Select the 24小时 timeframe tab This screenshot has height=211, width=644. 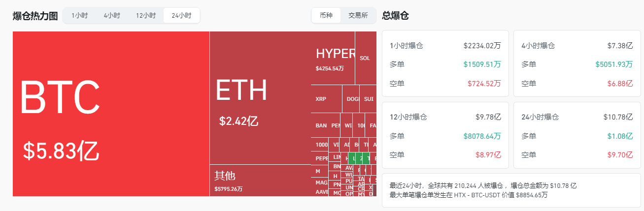coord(181,16)
